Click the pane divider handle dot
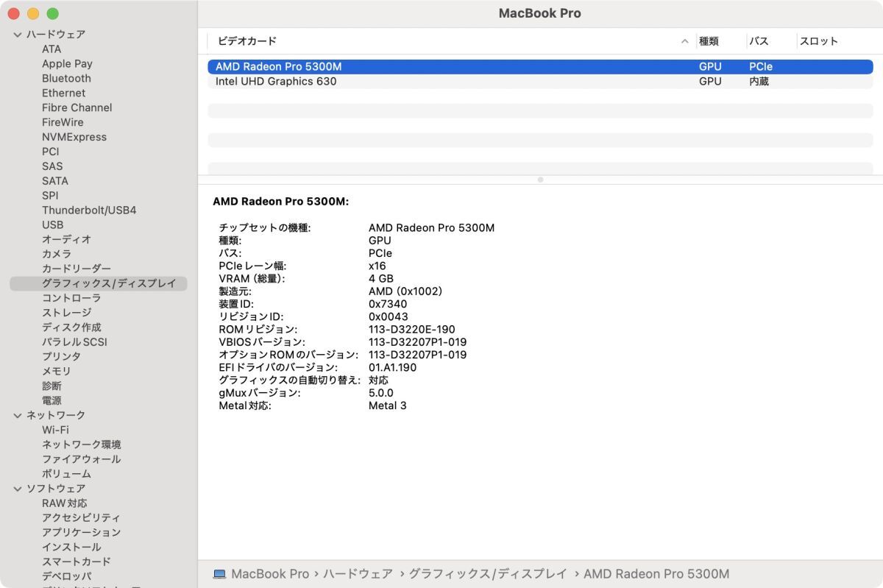 [x=540, y=180]
